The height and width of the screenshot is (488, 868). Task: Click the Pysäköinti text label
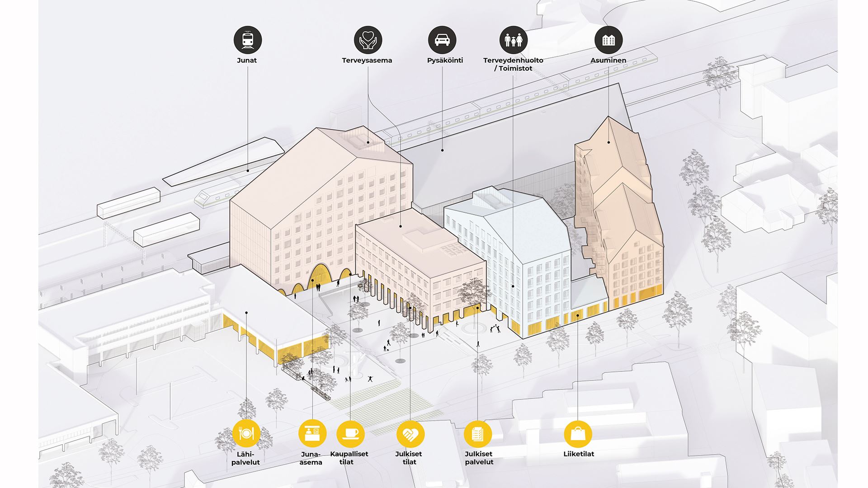click(x=445, y=60)
